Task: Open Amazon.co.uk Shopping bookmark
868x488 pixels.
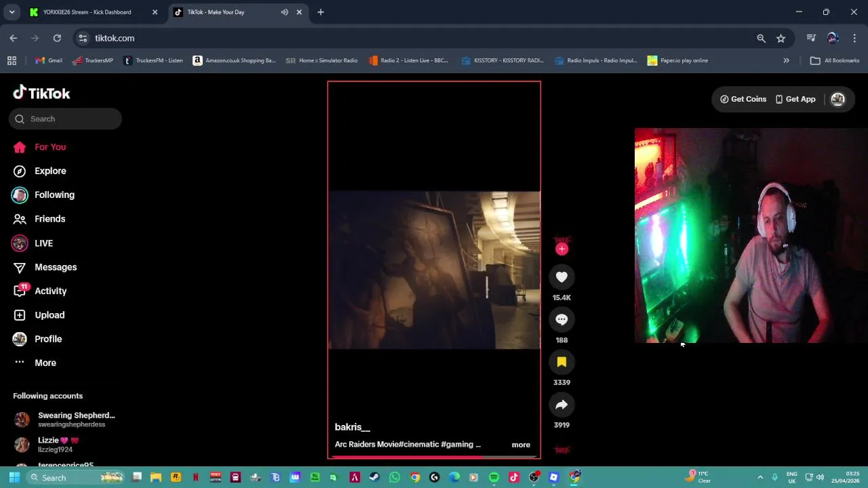Action: tap(235, 60)
